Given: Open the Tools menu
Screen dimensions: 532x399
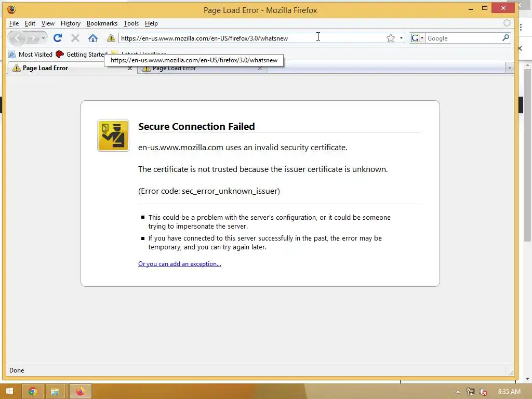Looking at the screenshot, I should [x=131, y=23].
